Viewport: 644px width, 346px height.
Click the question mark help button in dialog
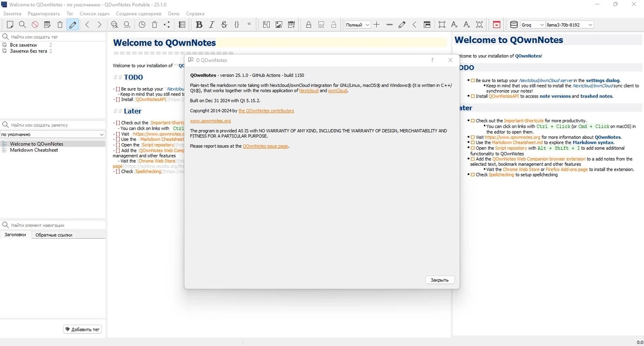click(432, 60)
